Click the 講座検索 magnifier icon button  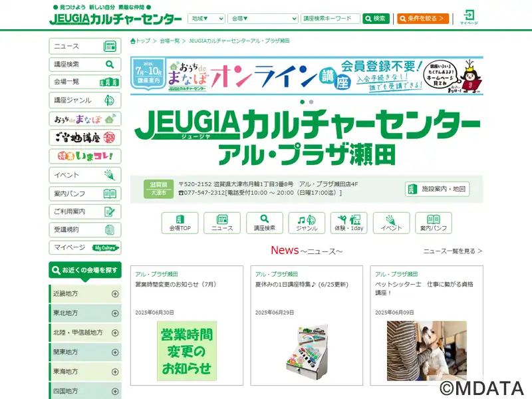click(264, 223)
